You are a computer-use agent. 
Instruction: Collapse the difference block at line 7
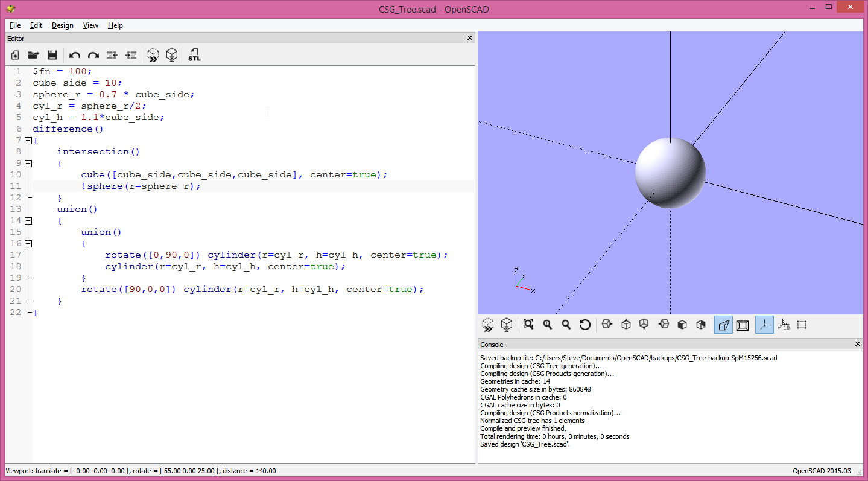pyautogui.click(x=28, y=140)
